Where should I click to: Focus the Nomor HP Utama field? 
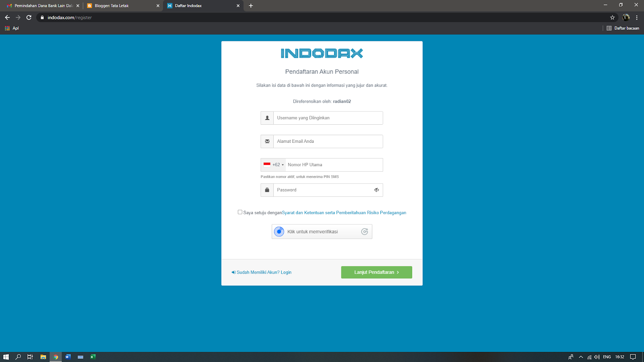pyautogui.click(x=334, y=165)
